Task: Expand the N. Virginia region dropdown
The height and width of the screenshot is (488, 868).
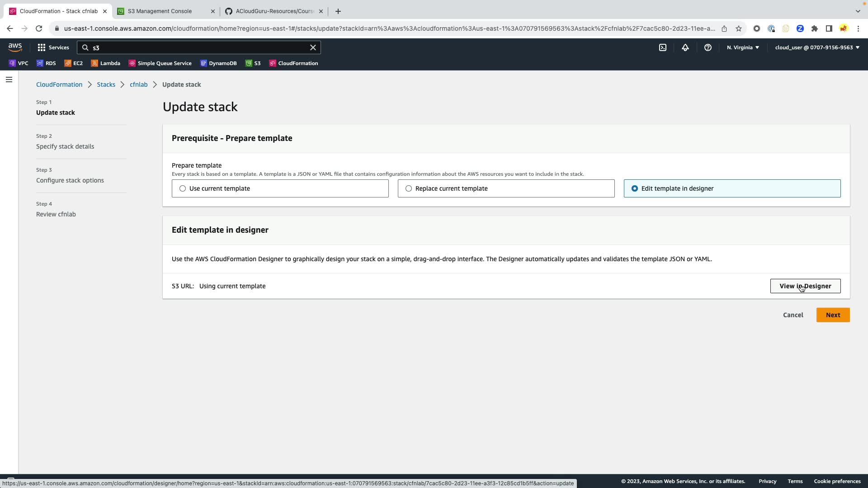Action: coord(743,47)
